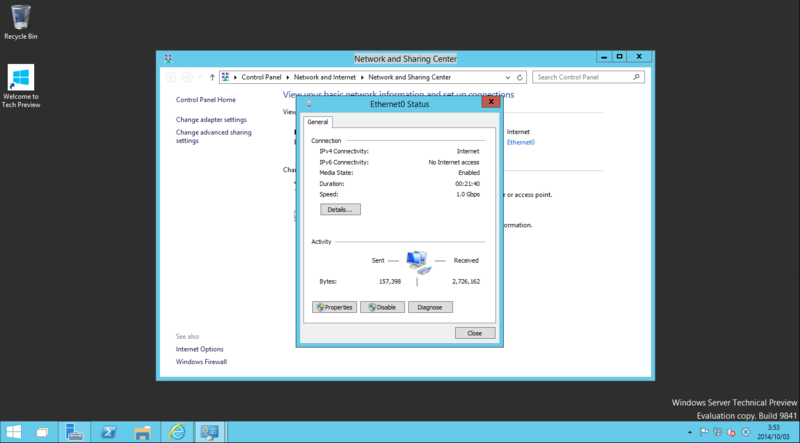Click received bytes value 2,726,162
This screenshot has width=800, height=443.
click(x=466, y=281)
